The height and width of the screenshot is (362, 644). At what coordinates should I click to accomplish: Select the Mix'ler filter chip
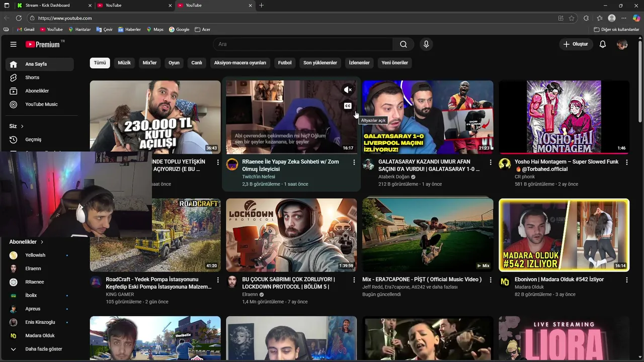150,63
